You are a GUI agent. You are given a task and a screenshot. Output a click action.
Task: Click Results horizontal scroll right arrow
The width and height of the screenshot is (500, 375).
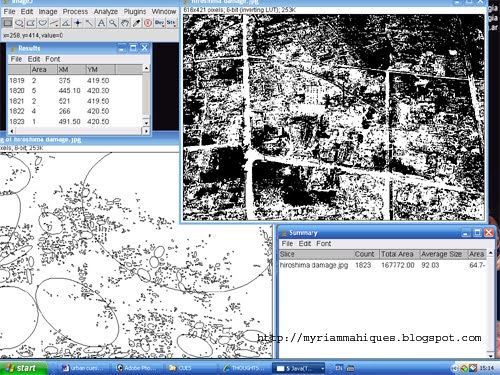point(146,131)
